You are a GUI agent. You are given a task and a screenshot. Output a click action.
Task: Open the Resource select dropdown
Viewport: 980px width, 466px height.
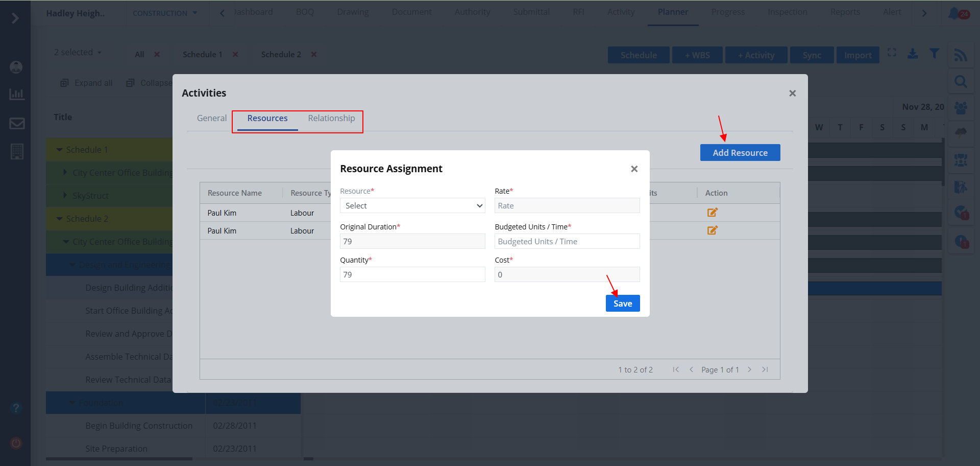[x=412, y=205]
